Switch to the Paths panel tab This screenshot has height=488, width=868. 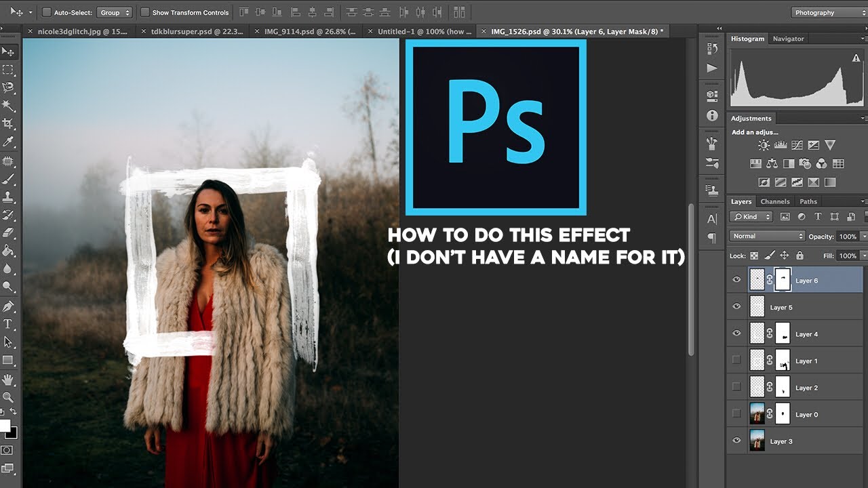[808, 201]
